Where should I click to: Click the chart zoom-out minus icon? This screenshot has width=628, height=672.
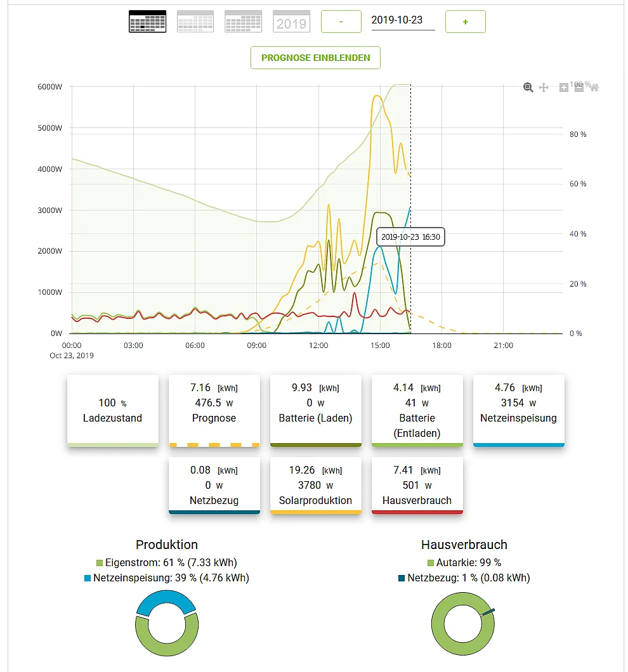579,87
